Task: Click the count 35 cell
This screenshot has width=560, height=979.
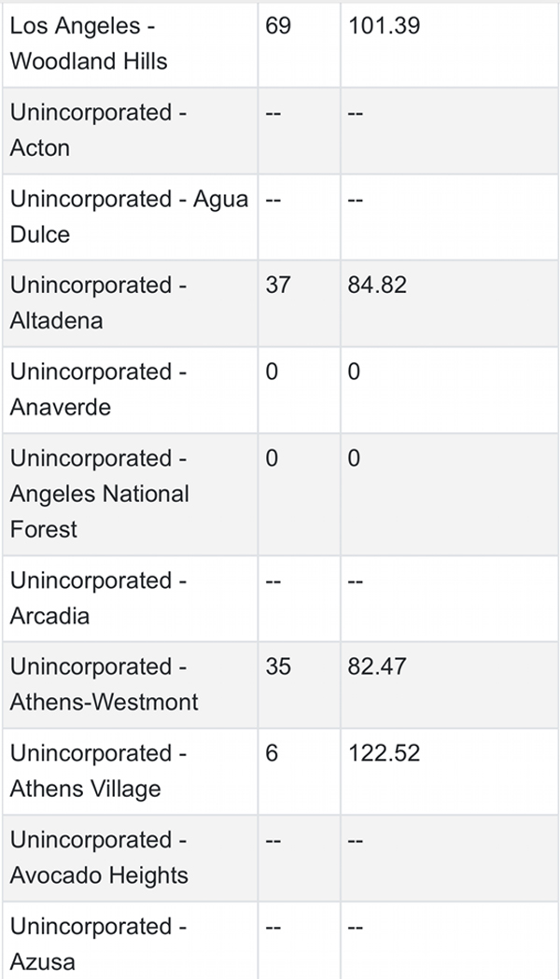Action: tap(278, 666)
